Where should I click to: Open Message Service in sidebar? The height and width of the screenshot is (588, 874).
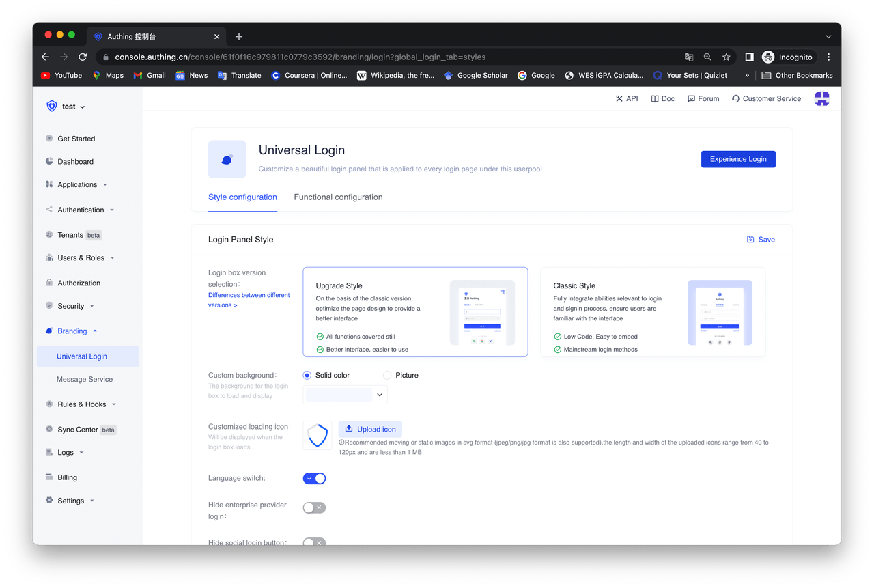click(x=85, y=380)
